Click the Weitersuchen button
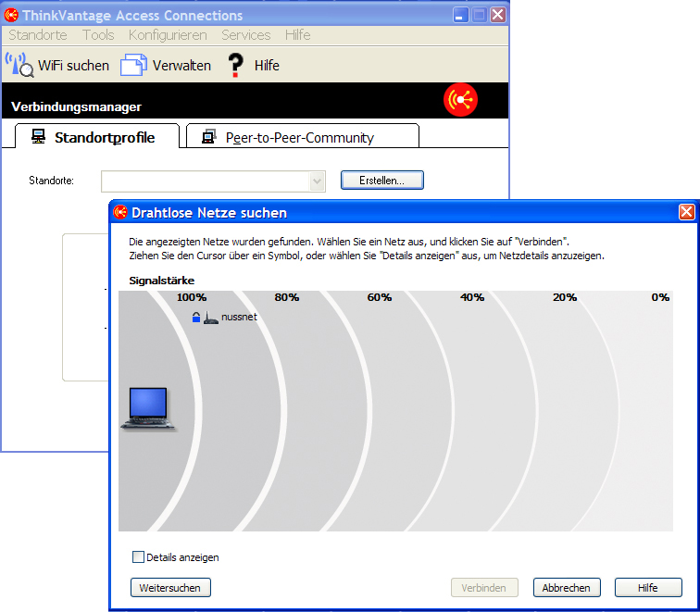 [170, 587]
